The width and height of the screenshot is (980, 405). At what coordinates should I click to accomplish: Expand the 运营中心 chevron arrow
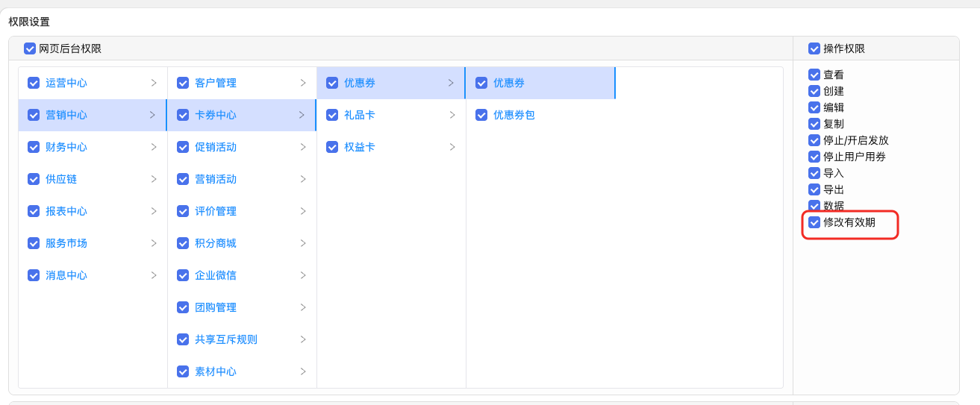[x=153, y=83]
